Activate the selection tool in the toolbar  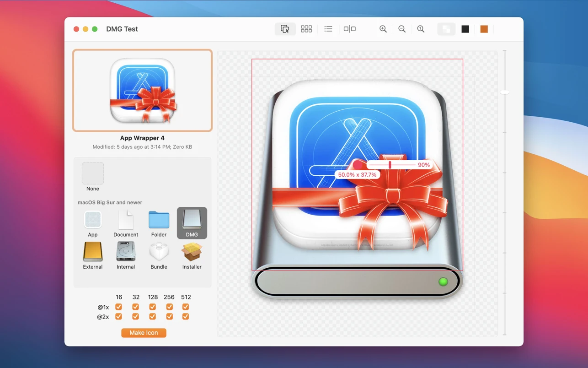pyautogui.click(x=285, y=29)
